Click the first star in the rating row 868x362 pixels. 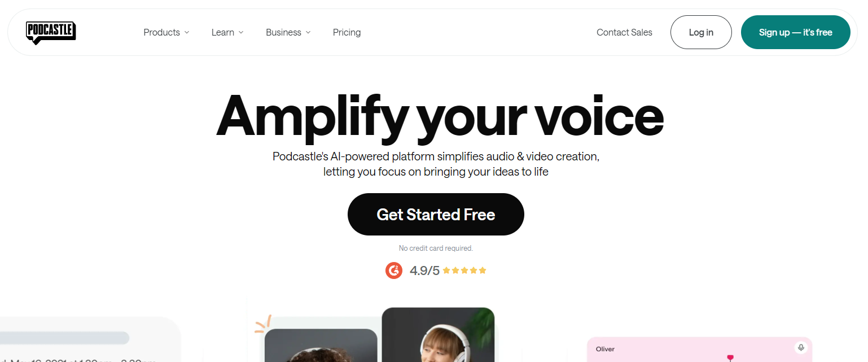tap(446, 270)
